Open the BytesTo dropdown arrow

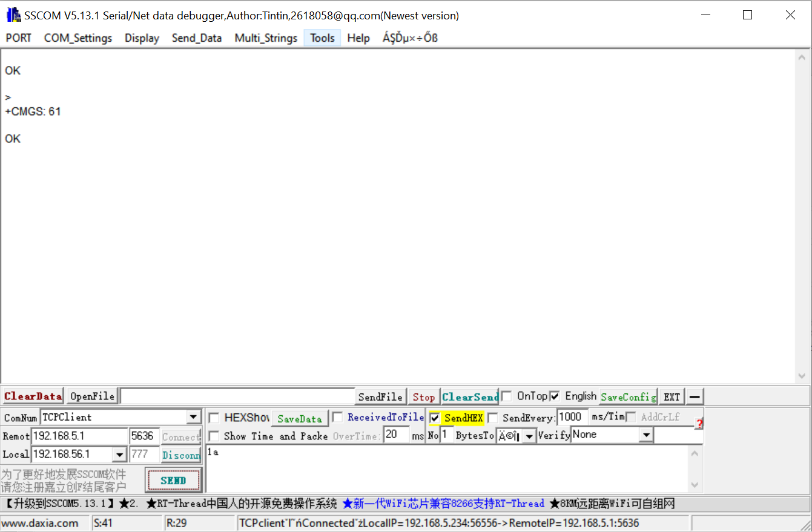point(529,436)
